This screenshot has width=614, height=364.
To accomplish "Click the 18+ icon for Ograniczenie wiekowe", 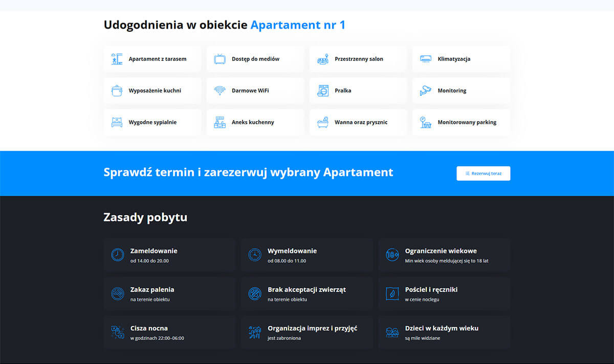I will pyautogui.click(x=392, y=255).
